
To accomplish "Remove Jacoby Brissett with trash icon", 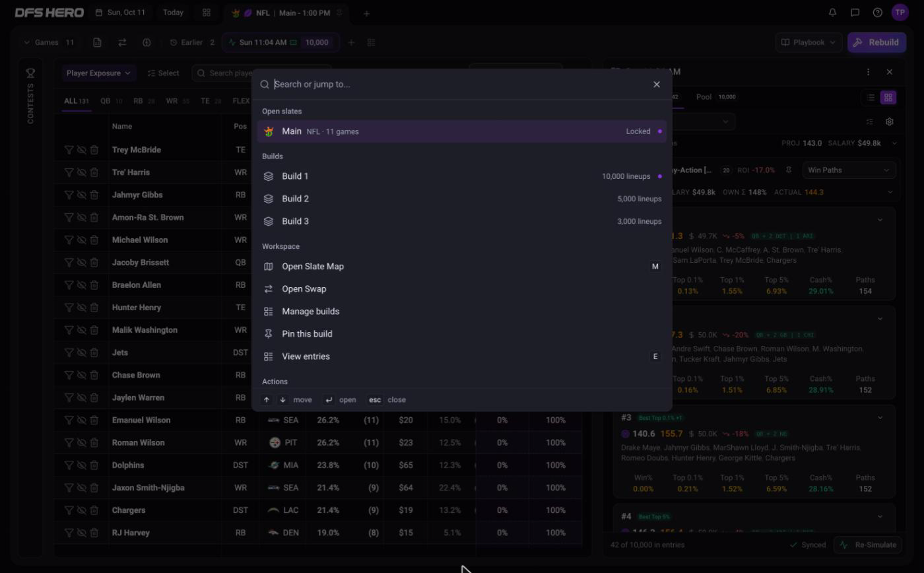I will pyautogui.click(x=94, y=262).
